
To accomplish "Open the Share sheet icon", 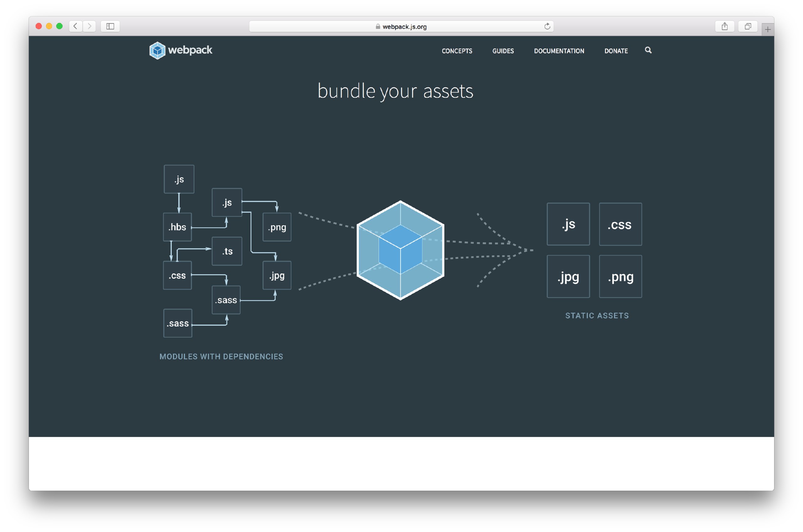I will (724, 26).
